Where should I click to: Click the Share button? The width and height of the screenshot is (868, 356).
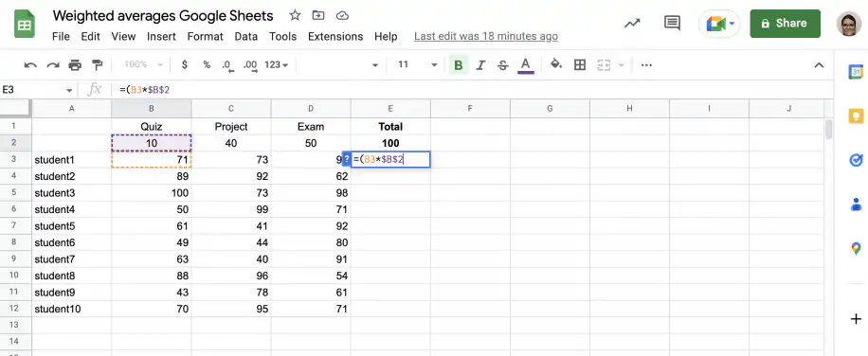(785, 24)
